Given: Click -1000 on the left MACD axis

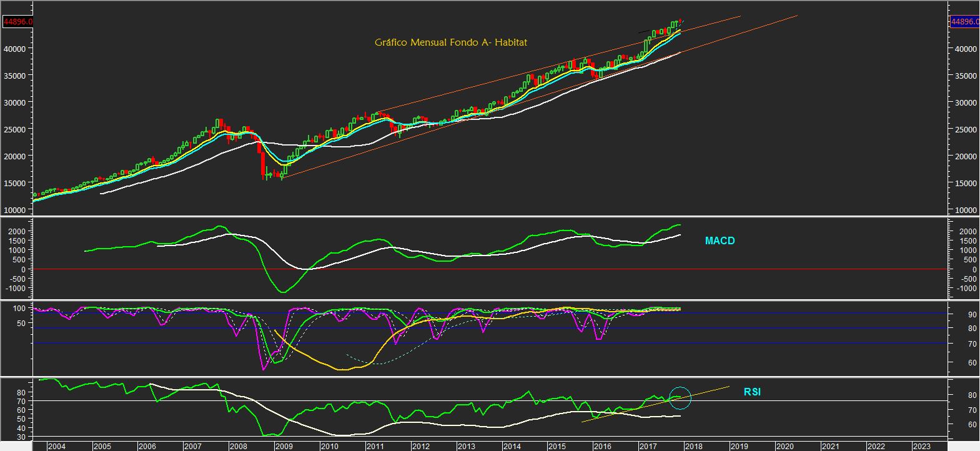Looking at the screenshot, I should point(16,289).
